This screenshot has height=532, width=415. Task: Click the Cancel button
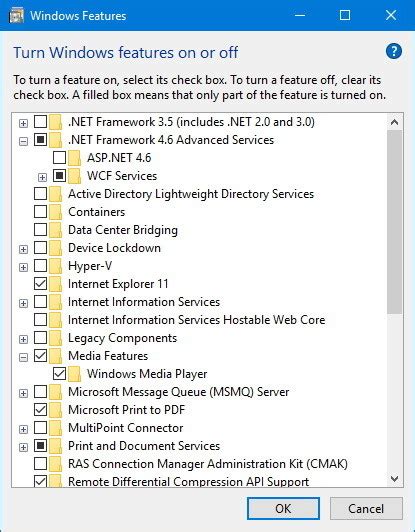click(x=366, y=508)
